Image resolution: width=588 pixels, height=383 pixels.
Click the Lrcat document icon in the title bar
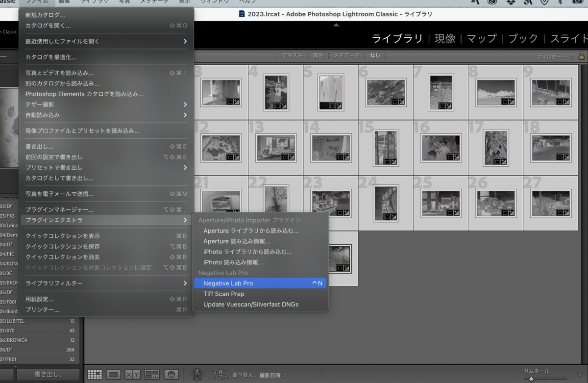(242, 14)
